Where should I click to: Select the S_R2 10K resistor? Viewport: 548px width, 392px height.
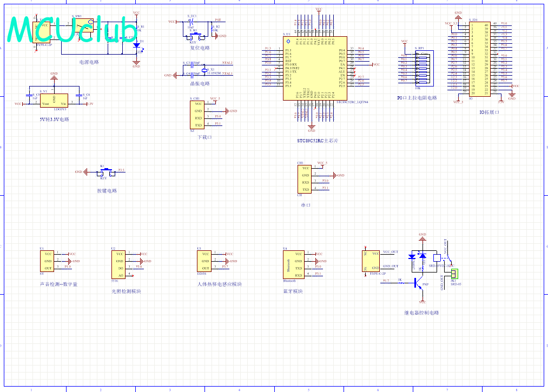tap(213, 30)
